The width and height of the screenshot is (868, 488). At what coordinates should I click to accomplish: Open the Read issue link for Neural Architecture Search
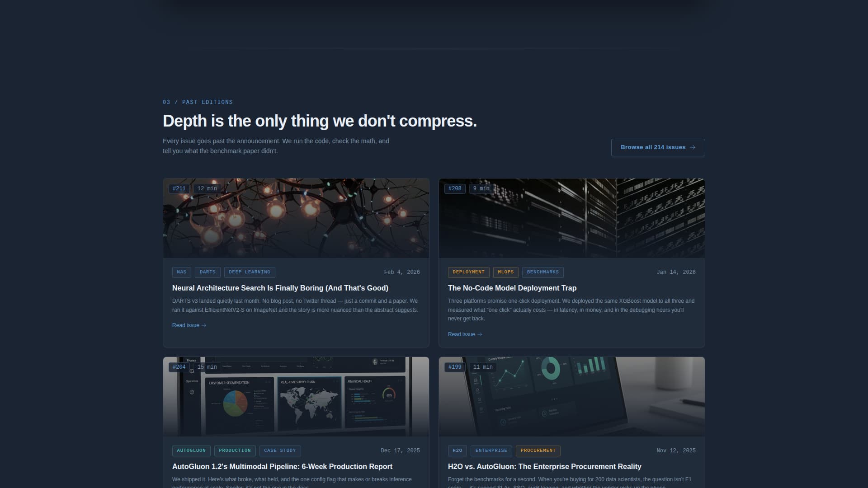[189, 325]
